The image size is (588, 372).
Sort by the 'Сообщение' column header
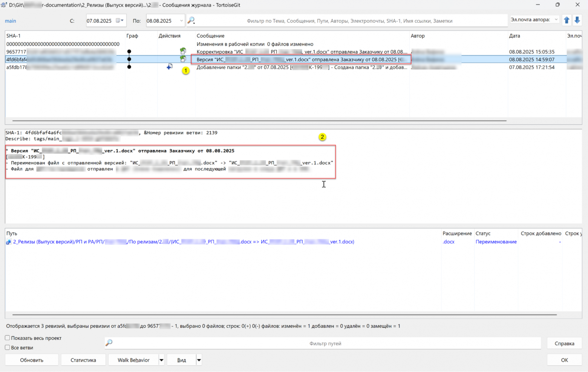(210, 36)
